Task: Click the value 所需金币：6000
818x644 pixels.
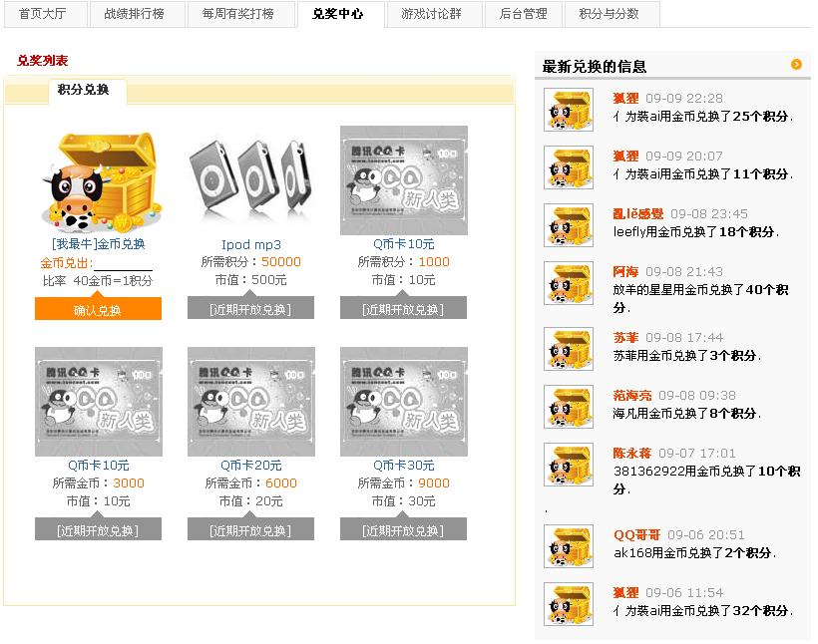Action: [251, 483]
